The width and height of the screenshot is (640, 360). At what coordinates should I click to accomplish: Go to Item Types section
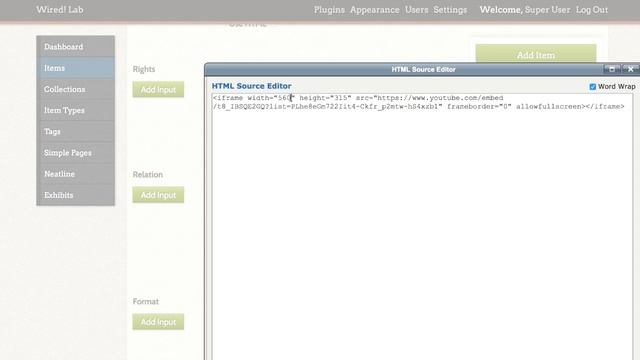[x=76, y=110]
